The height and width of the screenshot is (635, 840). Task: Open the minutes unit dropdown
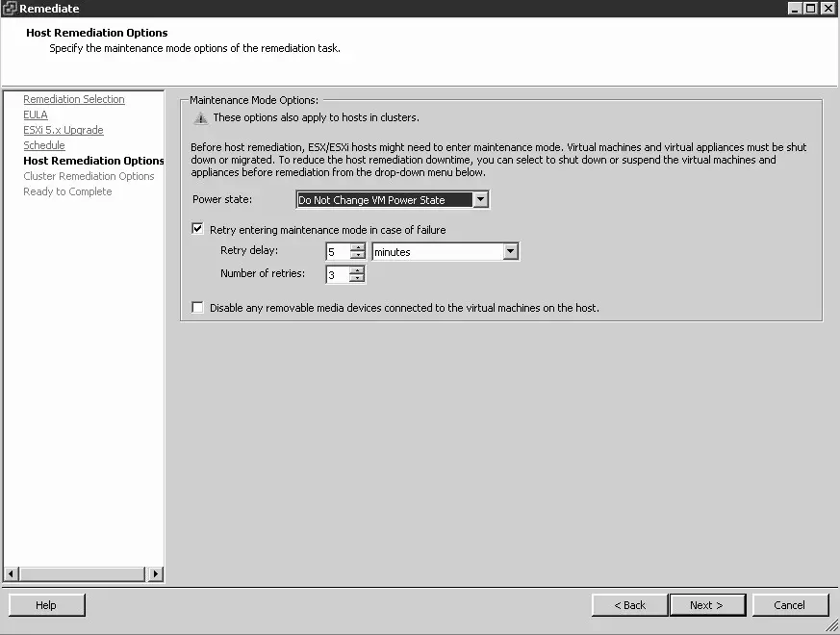(x=511, y=251)
